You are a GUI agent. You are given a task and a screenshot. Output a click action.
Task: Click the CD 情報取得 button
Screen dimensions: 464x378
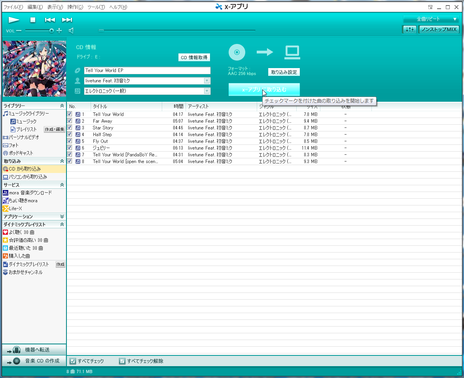194,58
